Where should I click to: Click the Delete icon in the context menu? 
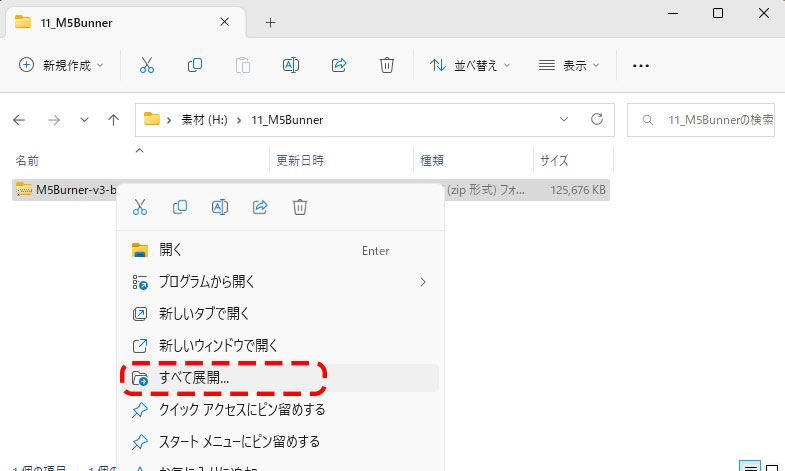tap(300, 207)
